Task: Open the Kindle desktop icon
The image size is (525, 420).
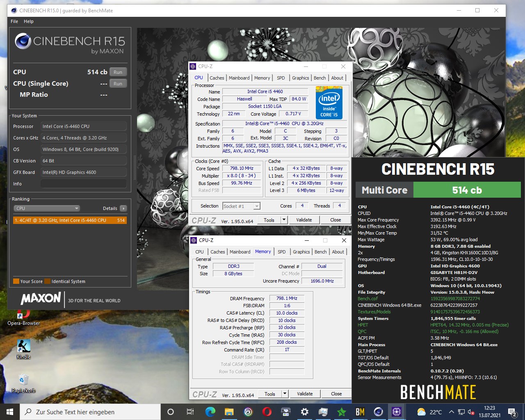Action: click(23, 349)
